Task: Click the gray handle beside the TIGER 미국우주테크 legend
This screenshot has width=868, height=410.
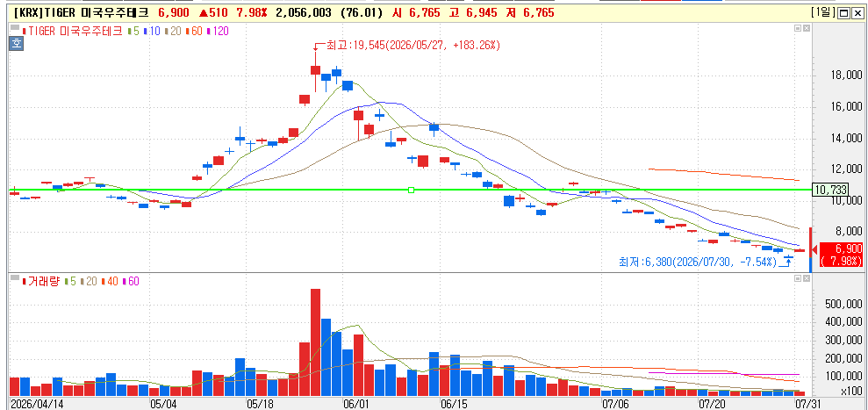Action: tap(14, 26)
